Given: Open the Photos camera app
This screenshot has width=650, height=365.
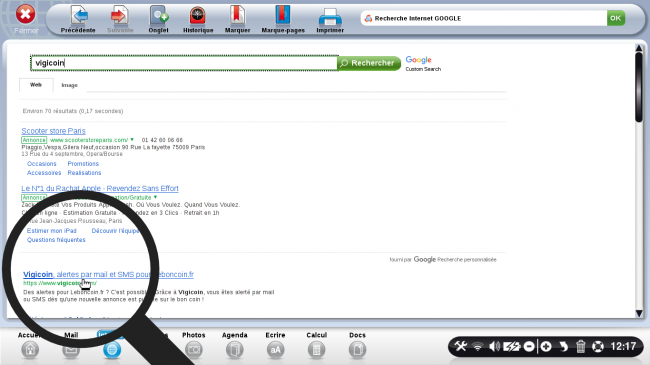Looking at the screenshot, I should coord(194,350).
